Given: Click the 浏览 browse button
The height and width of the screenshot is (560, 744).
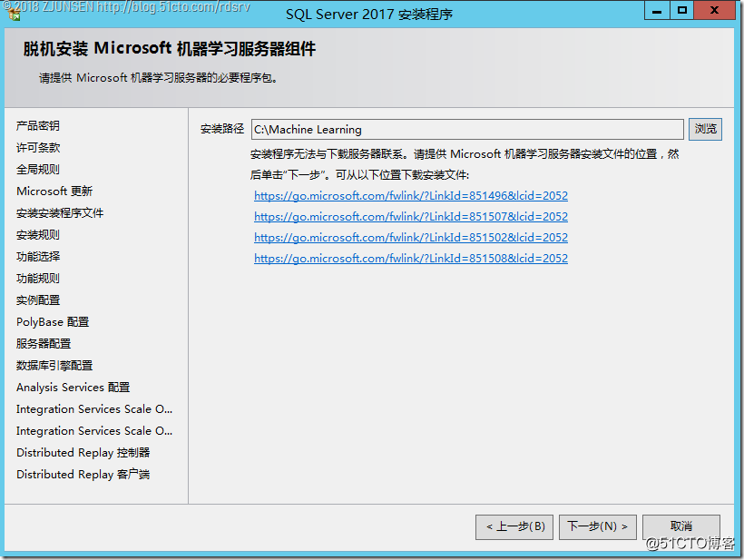Looking at the screenshot, I should click(705, 129).
